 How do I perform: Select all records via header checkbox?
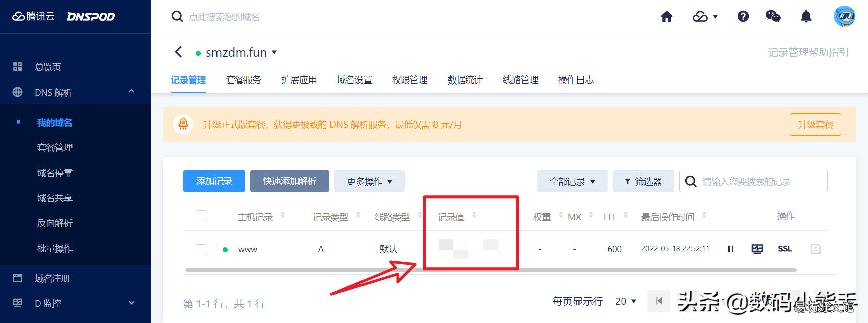click(x=202, y=216)
